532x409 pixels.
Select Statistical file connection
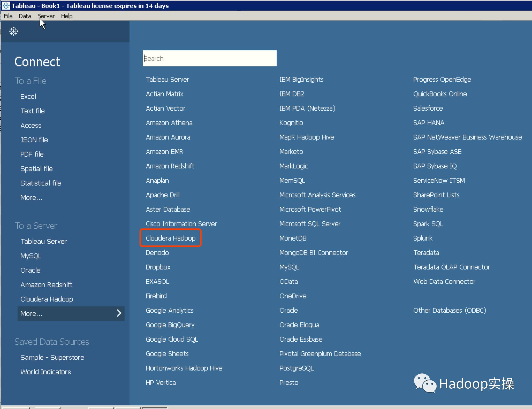tap(41, 183)
